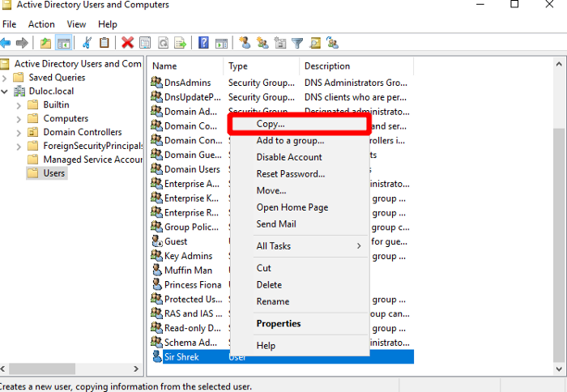Sort list by Type column header
This screenshot has height=392, width=567.
coord(262,66)
